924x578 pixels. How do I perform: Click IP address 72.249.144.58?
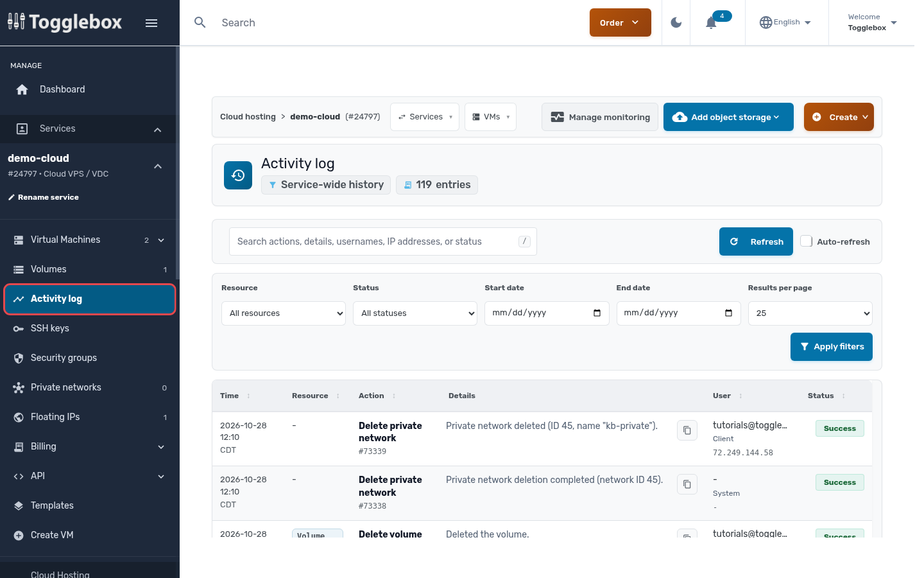[x=743, y=453]
